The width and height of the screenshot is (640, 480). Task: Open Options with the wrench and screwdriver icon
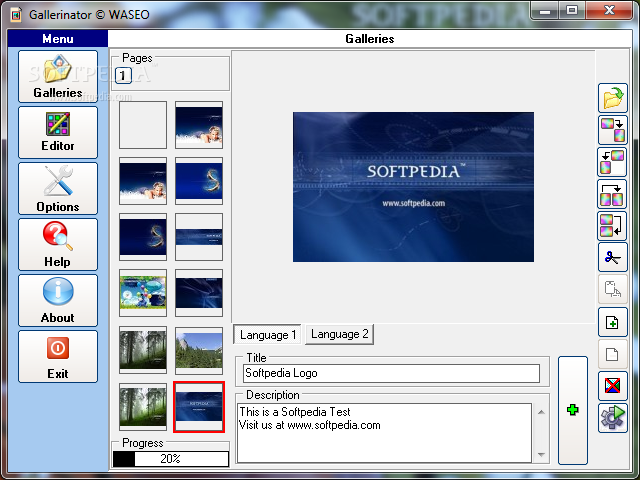(x=58, y=188)
